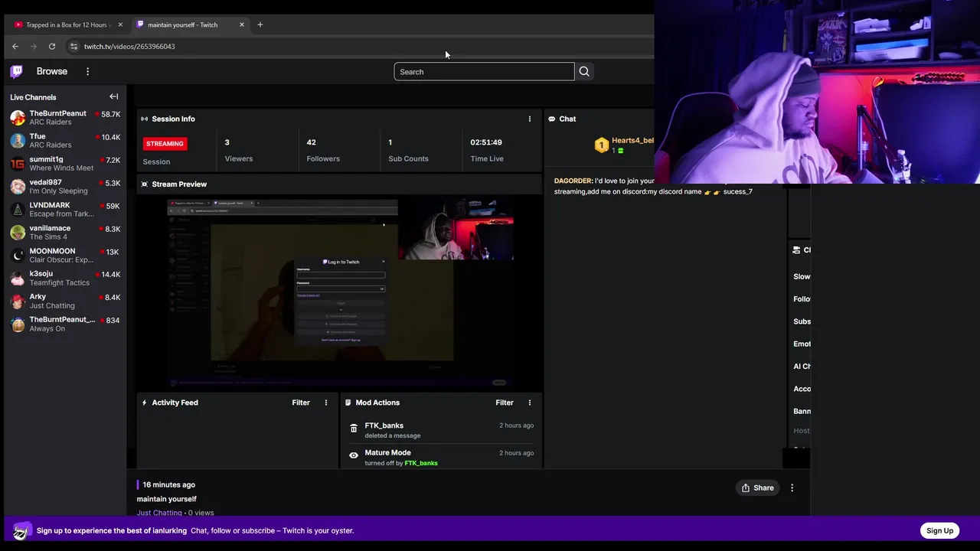Click the Session Info header icon
Viewport: 980px width, 551px height.
144,119
